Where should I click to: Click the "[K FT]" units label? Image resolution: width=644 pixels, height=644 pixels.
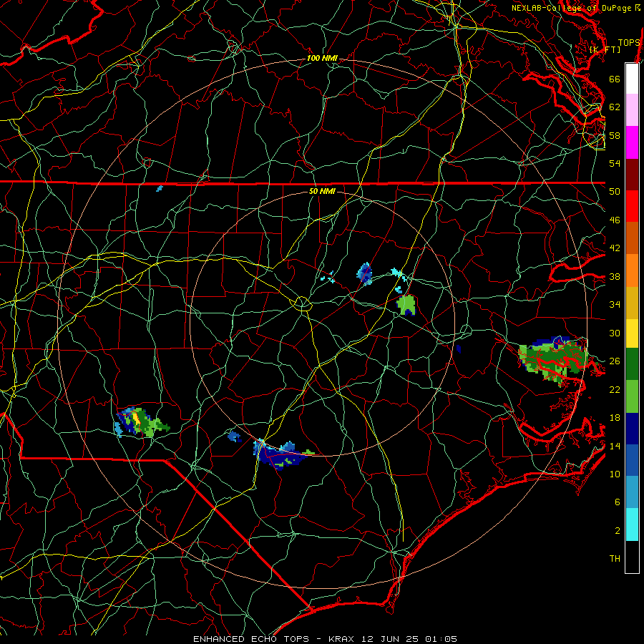[x=605, y=49]
